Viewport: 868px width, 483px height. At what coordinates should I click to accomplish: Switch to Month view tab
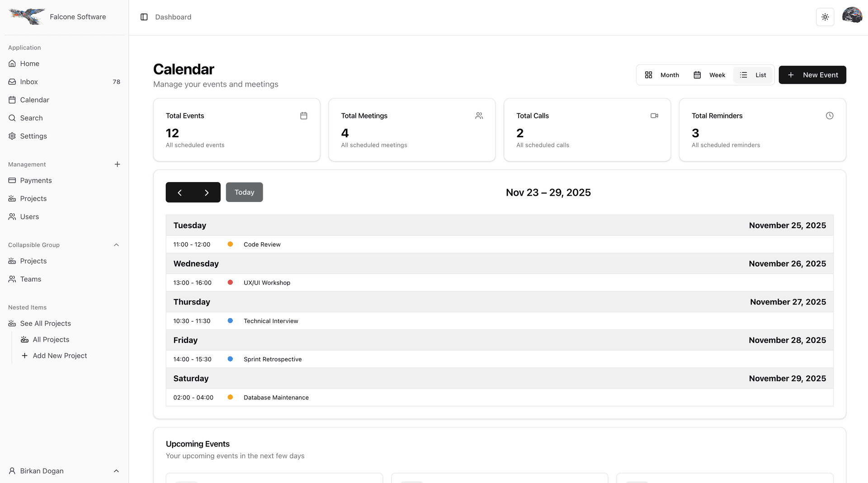(661, 75)
